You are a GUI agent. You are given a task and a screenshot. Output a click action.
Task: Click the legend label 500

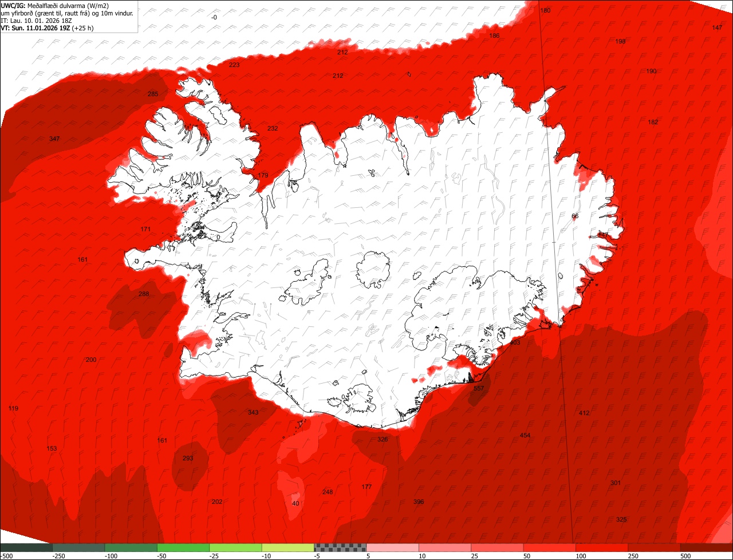tap(686, 556)
